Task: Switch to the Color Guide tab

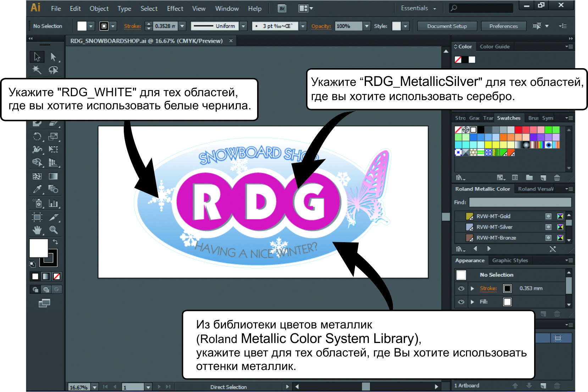Action: pos(495,47)
